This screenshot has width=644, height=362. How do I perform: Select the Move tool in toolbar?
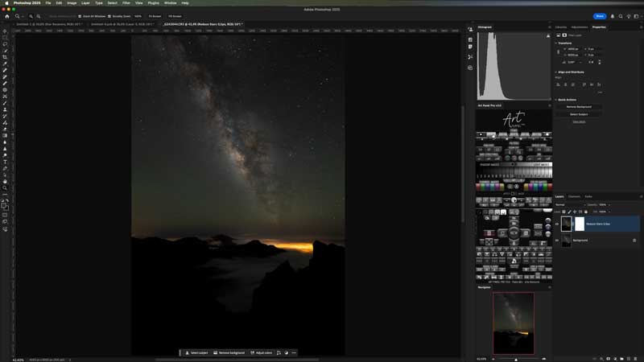pyautogui.click(x=5, y=31)
